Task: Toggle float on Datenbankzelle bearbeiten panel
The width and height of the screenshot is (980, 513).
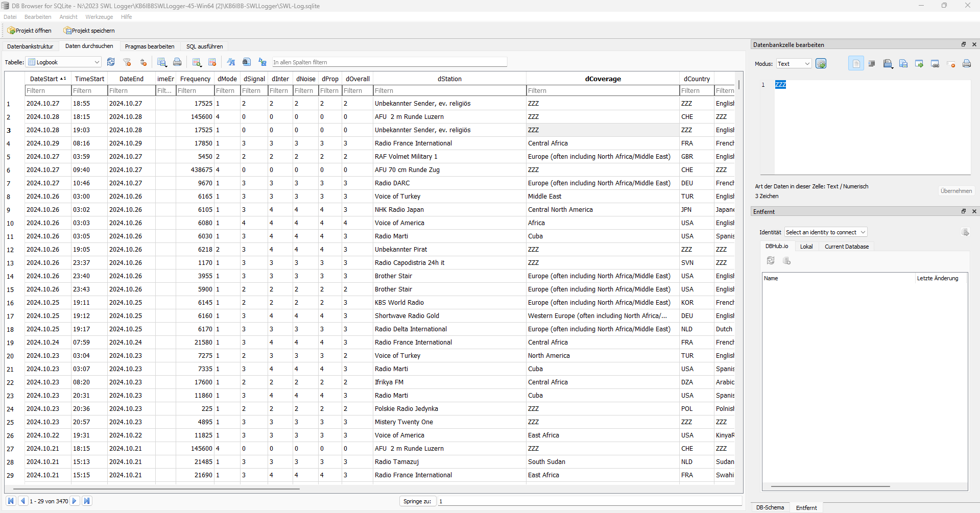Action: [x=964, y=44]
